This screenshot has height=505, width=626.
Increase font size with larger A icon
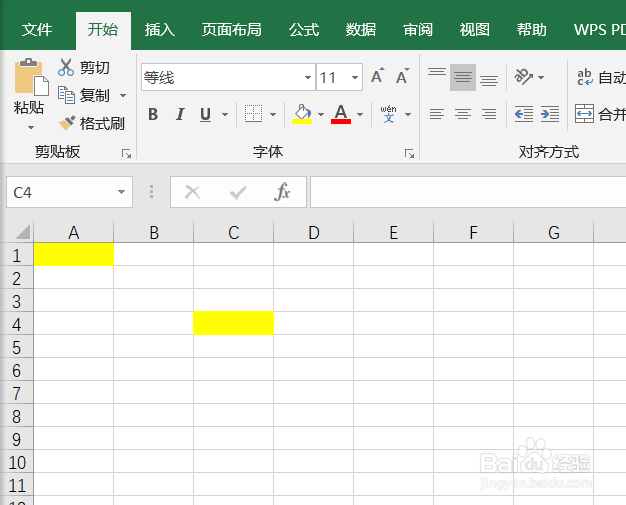pyautogui.click(x=378, y=76)
